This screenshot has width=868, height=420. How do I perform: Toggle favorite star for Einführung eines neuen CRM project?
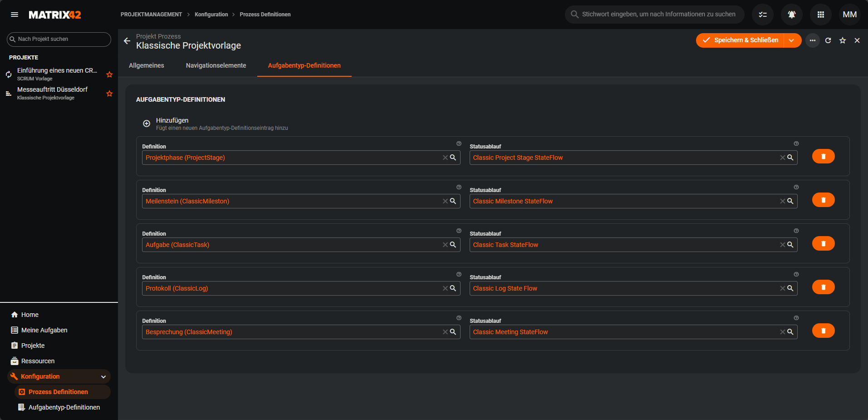click(109, 74)
